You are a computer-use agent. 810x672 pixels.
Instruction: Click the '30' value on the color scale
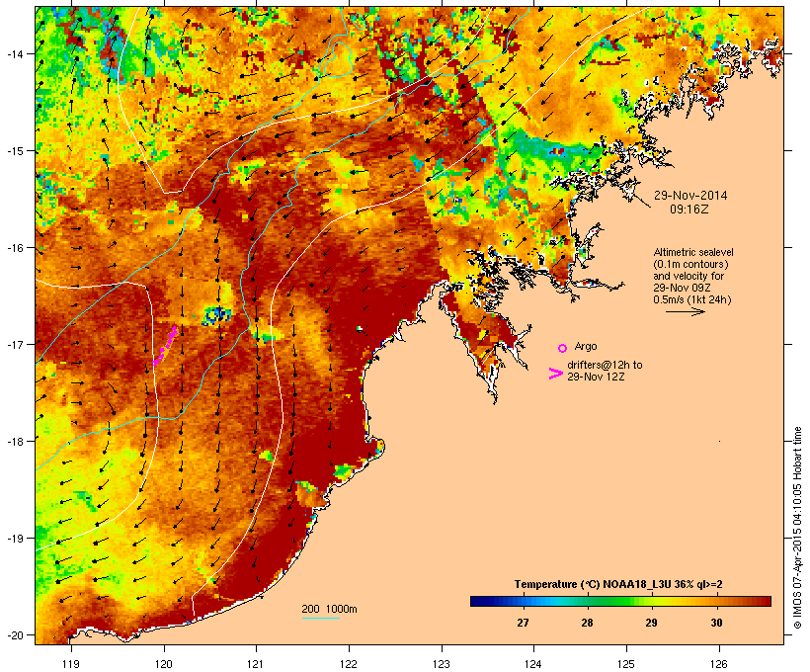pyautogui.click(x=716, y=623)
